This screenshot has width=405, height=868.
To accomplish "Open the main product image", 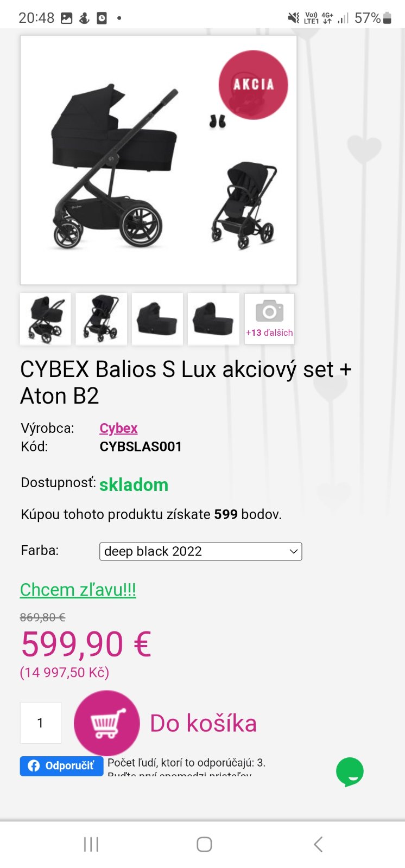I will tap(159, 160).
